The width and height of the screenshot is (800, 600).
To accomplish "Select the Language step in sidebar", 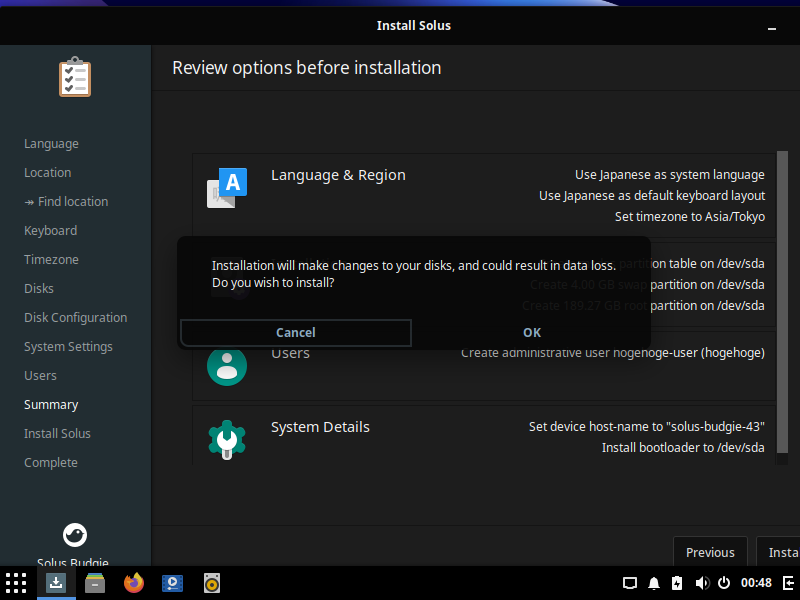I will [52, 144].
